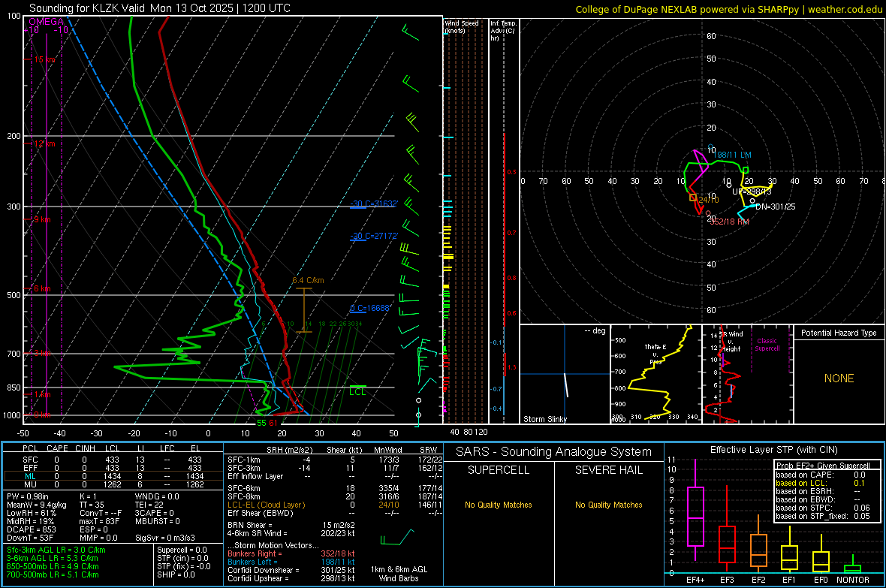Click the Prob EF2+ Given Supercell header

click(x=823, y=466)
